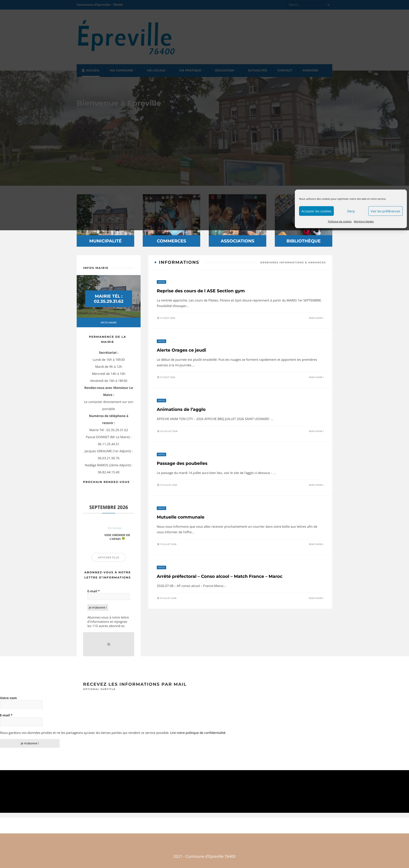Click the bottom Je m'abonne button
This screenshot has width=409, height=868.
coord(30,743)
